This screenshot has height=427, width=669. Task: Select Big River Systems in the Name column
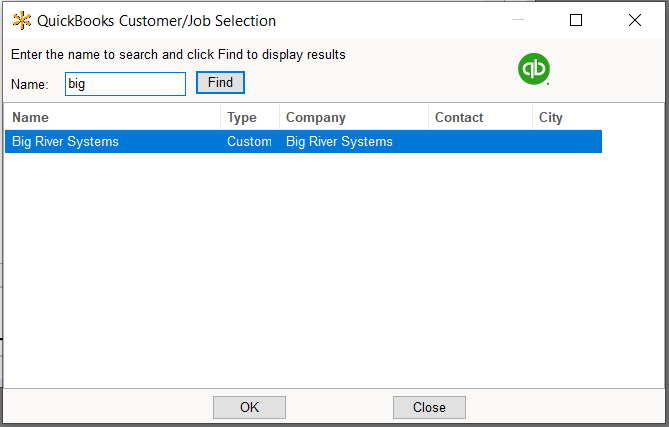coord(66,142)
